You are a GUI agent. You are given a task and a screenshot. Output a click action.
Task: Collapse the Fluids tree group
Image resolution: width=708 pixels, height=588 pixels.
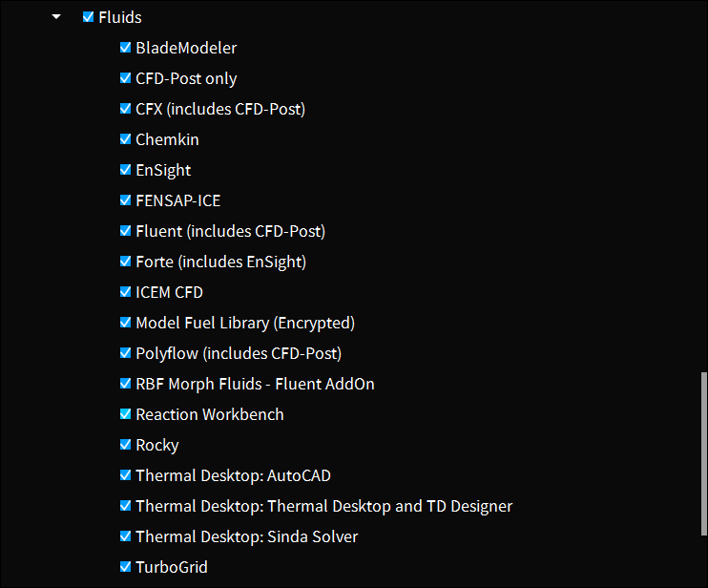point(56,17)
